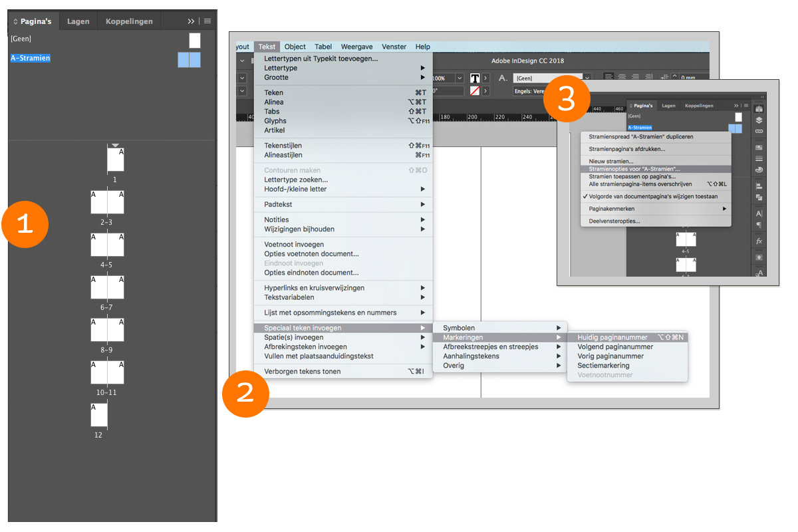Select the A-Stramien master spread thumbnail in large panel
Viewport: 798px width, 532px height.
coord(189,60)
